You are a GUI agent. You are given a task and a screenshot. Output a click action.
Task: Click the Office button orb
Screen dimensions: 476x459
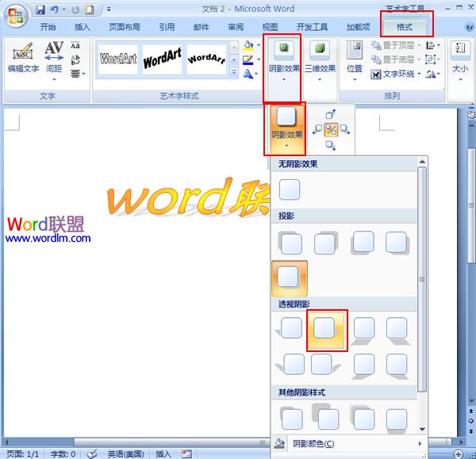[x=16, y=16]
